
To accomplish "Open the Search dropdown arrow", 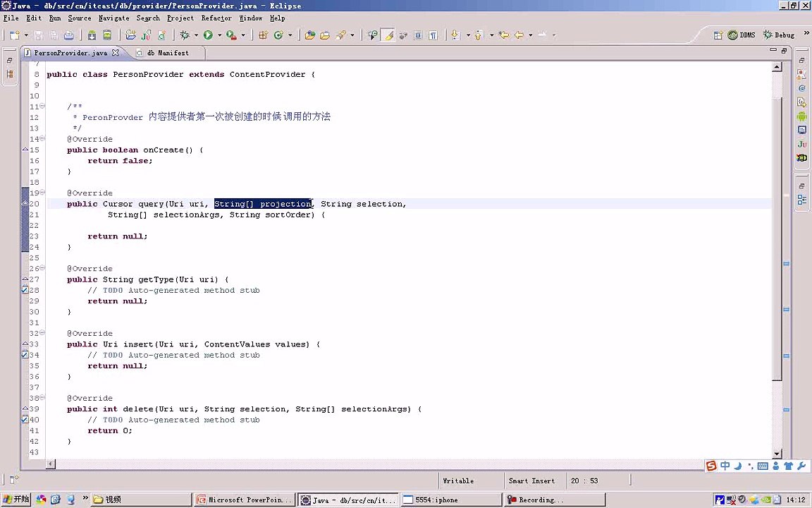I will 352,35.
